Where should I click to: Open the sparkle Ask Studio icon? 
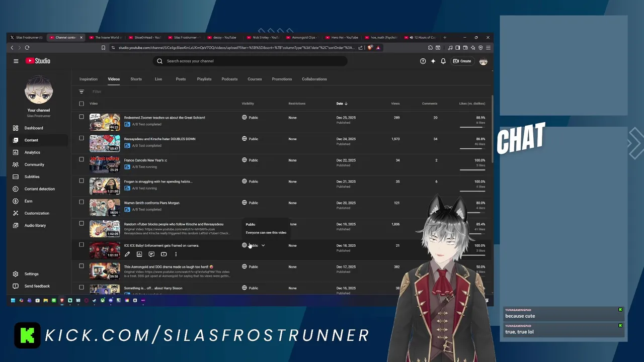click(433, 61)
